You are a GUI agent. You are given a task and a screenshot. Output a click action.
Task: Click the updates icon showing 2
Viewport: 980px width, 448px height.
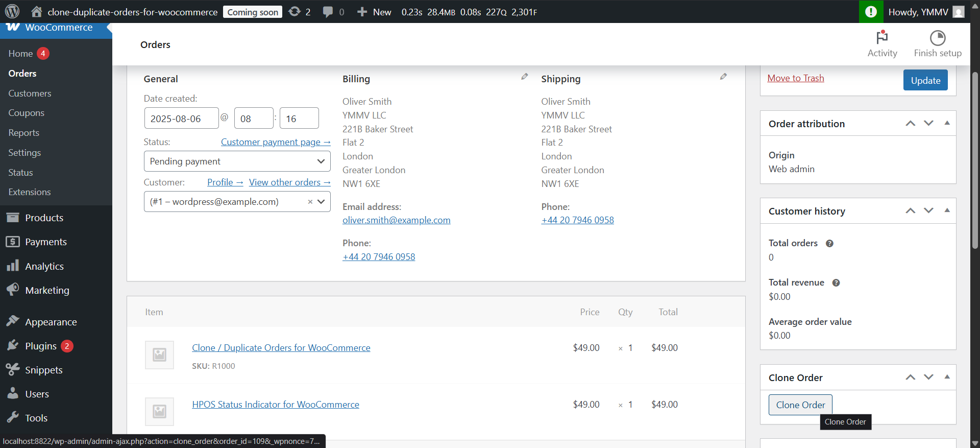295,11
